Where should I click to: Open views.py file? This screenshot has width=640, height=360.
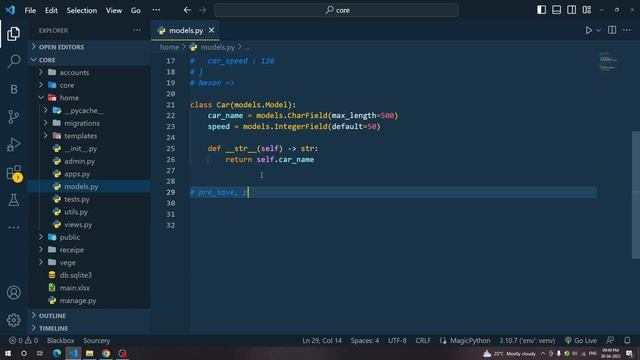pyautogui.click(x=89, y=224)
